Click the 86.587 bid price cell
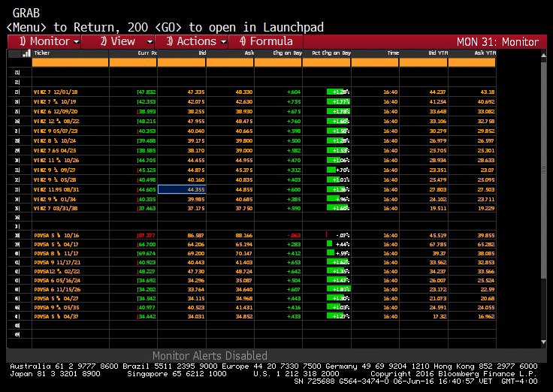 coord(196,236)
